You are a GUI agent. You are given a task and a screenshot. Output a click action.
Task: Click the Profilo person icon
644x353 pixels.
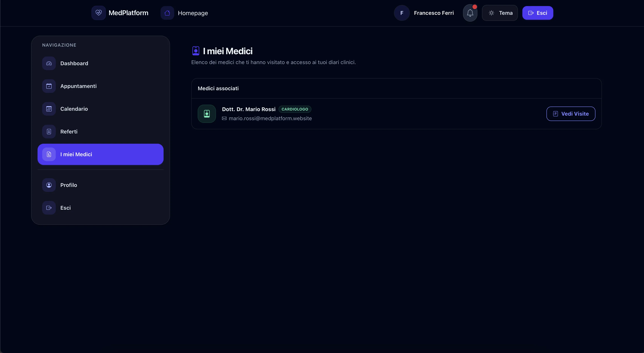[x=49, y=185]
